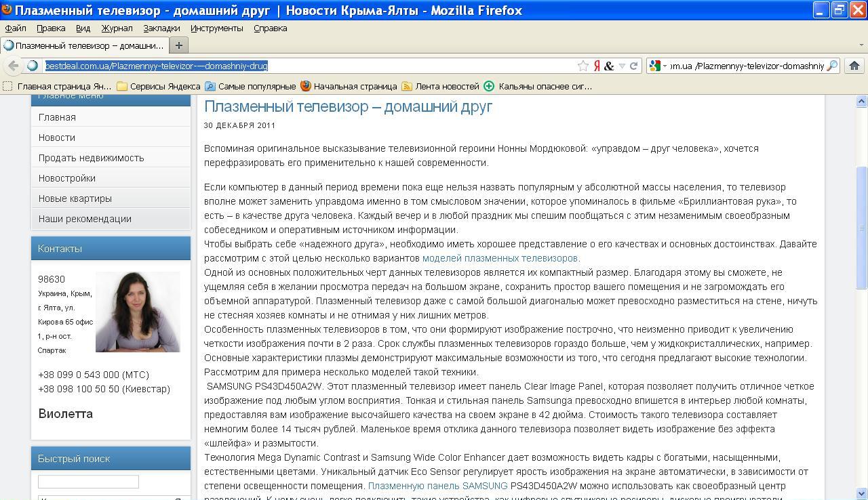Open the address bar history dropdown arrow
The width and height of the screenshot is (868, 500).
[622, 66]
